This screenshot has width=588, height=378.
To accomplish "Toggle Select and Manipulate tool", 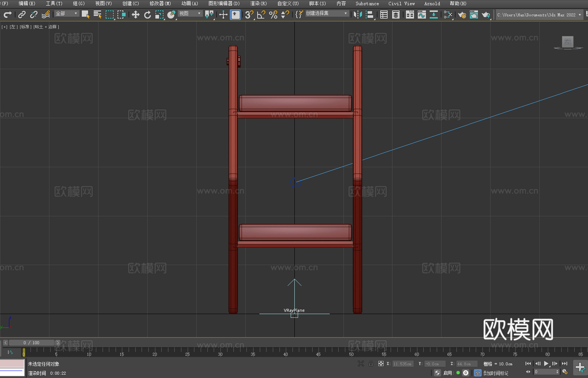I will 223,14.
